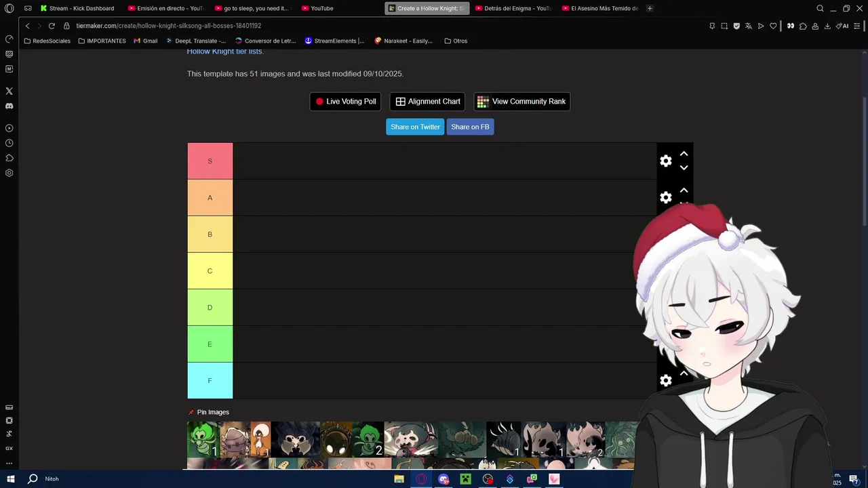
Task: View Community Rank
Action: 521,102
